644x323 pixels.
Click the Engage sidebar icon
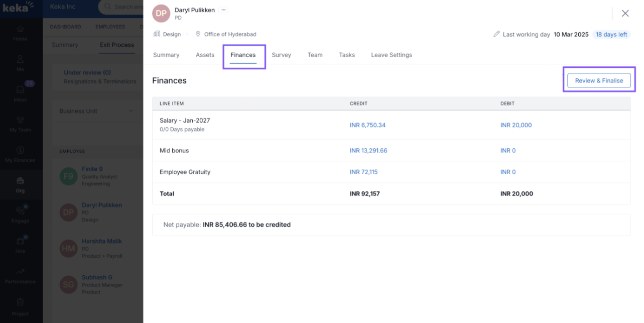pos(21,213)
